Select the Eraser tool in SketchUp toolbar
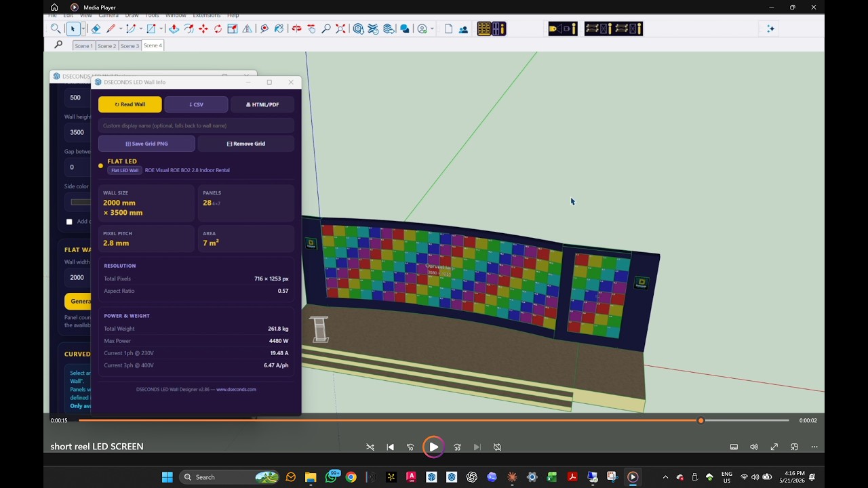868x488 pixels. (96, 28)
